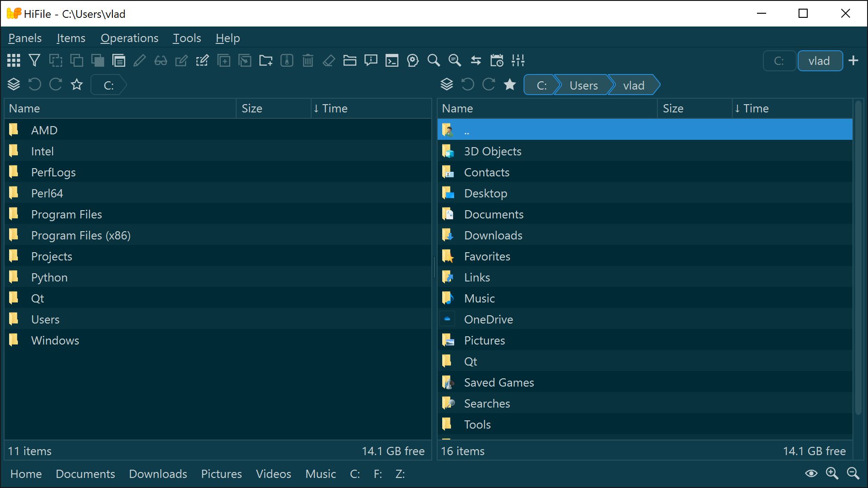The width and height of the screenshot is (868, 488).
Task: Open the multi-rename tool icon
Action: click(x=202, y=60)
